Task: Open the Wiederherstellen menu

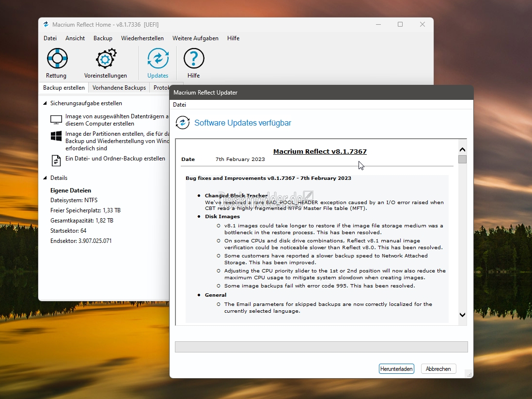Action: tap(142, 38)
